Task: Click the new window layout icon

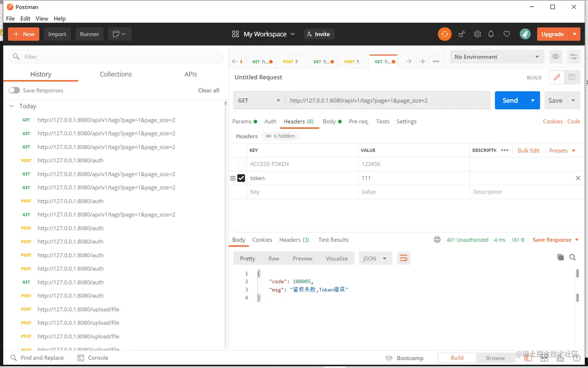Action: (x=119, y=34)
